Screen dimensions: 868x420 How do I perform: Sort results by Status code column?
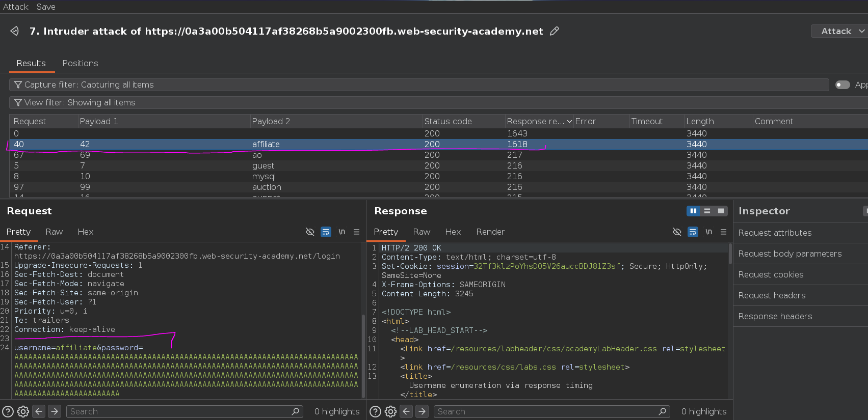click(x=464, y=121)
